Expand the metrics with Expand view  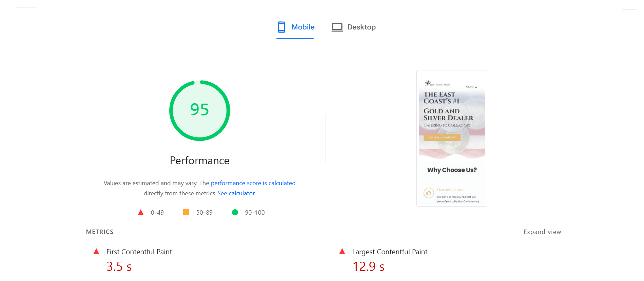pyautogui.click(x=542, y=232)
